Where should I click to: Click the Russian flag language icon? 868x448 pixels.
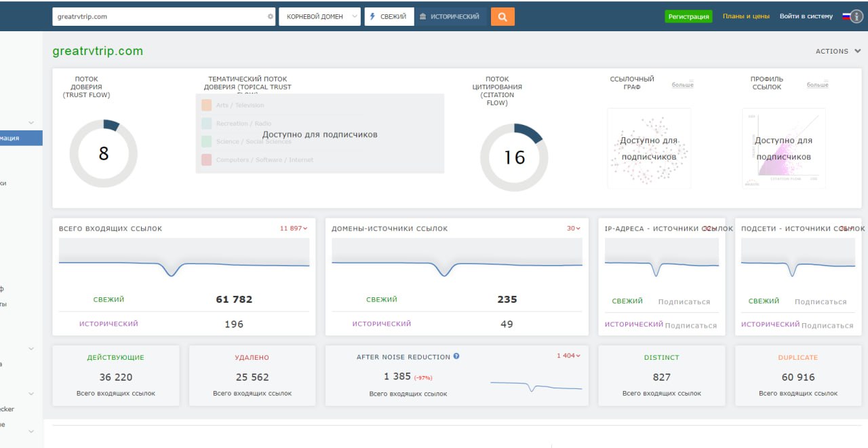(x=846, y=16)
